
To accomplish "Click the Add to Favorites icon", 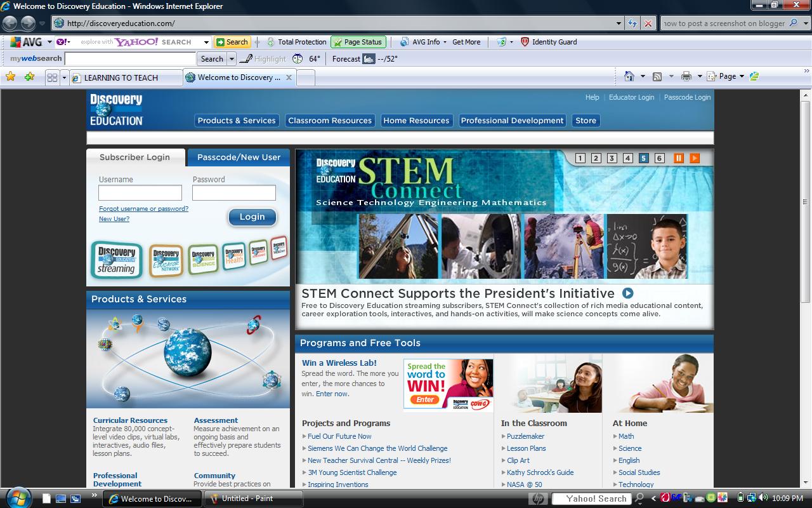I will pyautogui.click(x=29, y=77).
